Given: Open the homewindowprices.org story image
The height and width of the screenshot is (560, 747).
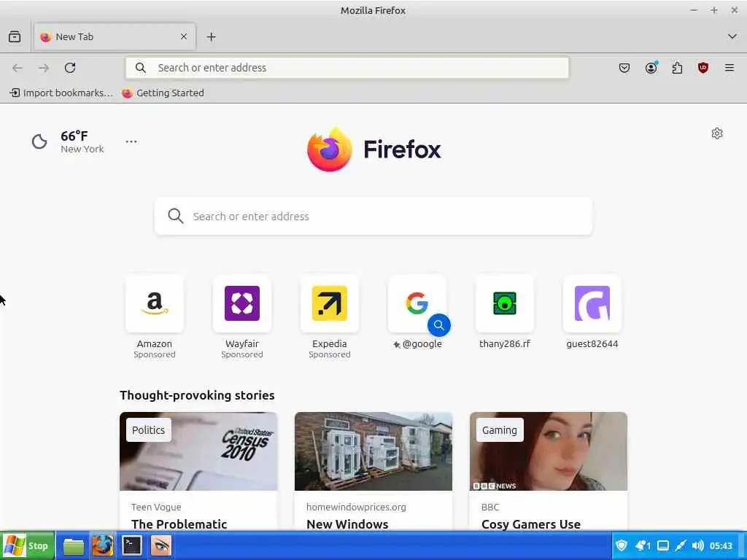Looking at the screenshot, I should (x=373, y=451).
